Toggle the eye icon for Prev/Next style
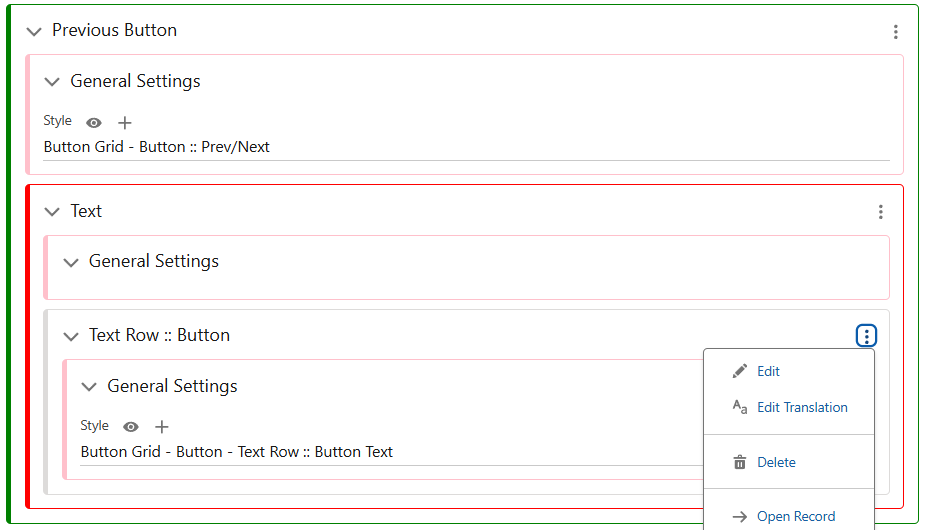This screenshot has height=530, width=927. [93, 123]
